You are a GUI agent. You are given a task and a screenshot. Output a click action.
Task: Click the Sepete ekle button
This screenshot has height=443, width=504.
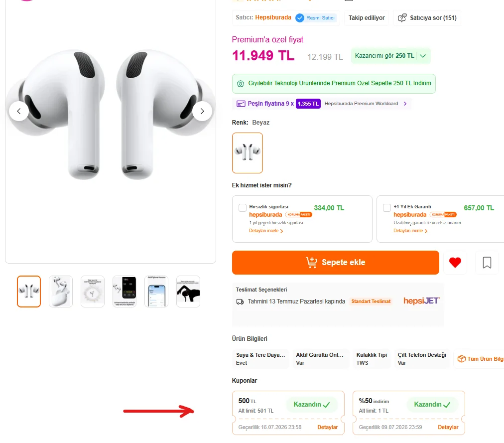point(335,263)
